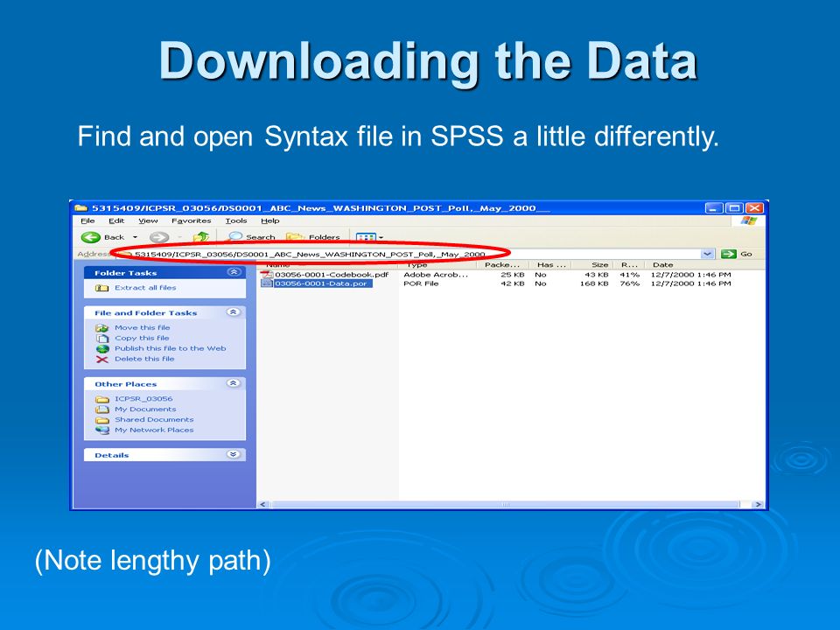Click Publish this file to the Web
The image size is (840, 630).
pyautogui.click(x=171, y=348)
